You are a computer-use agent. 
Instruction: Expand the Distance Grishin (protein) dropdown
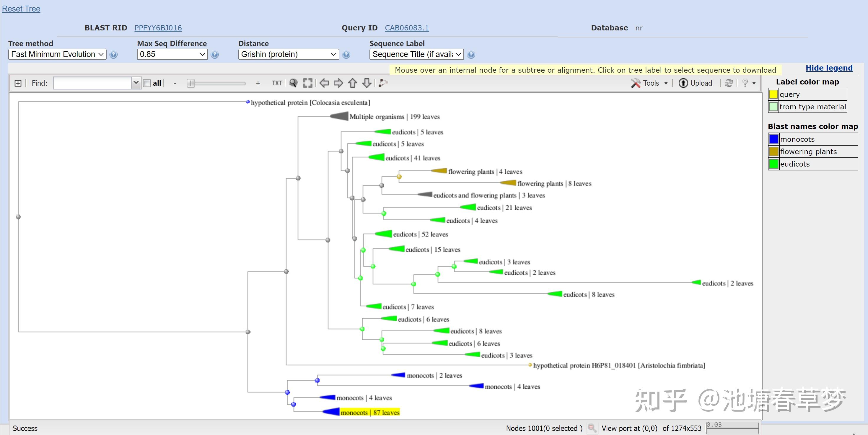(289, 54)
